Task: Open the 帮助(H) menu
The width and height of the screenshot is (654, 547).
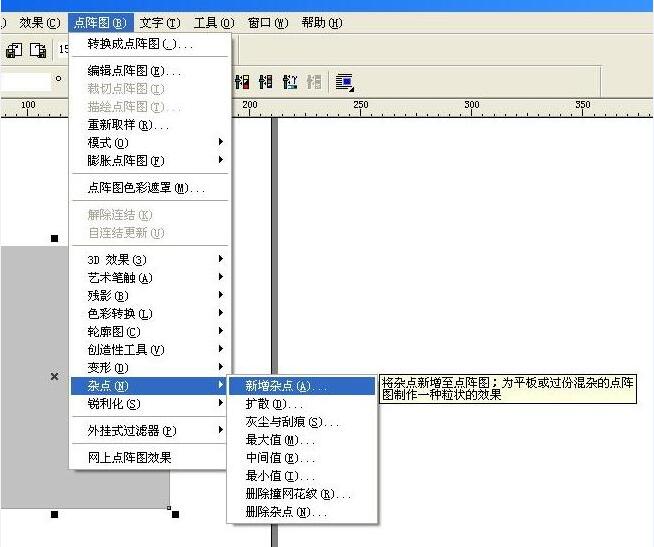Action: (322, 23)
